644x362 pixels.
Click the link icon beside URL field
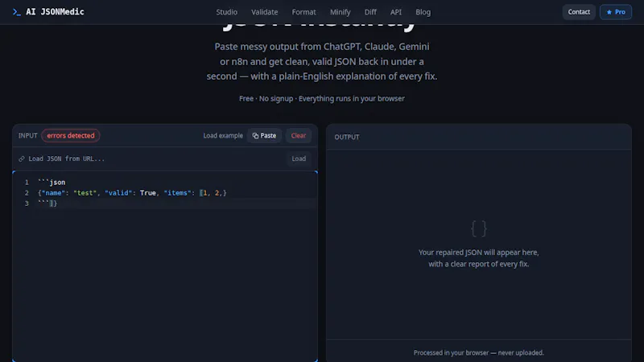click(22, 158)
